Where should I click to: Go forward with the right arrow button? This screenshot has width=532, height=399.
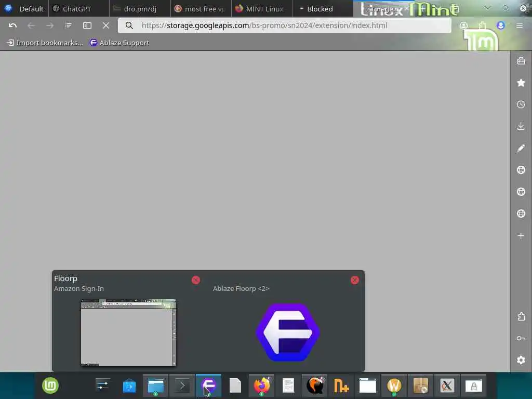click(50, 25)
